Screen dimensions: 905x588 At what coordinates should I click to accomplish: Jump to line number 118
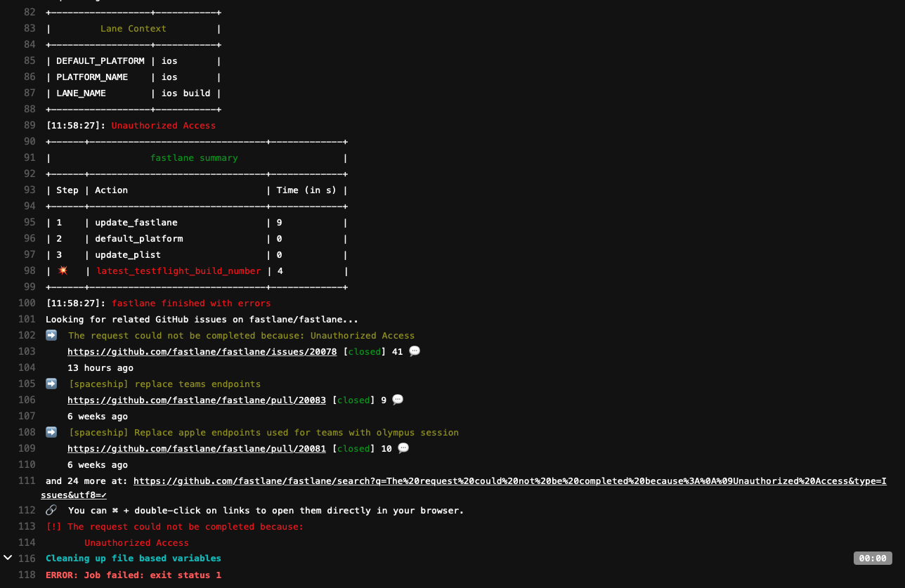coord(27,575)
